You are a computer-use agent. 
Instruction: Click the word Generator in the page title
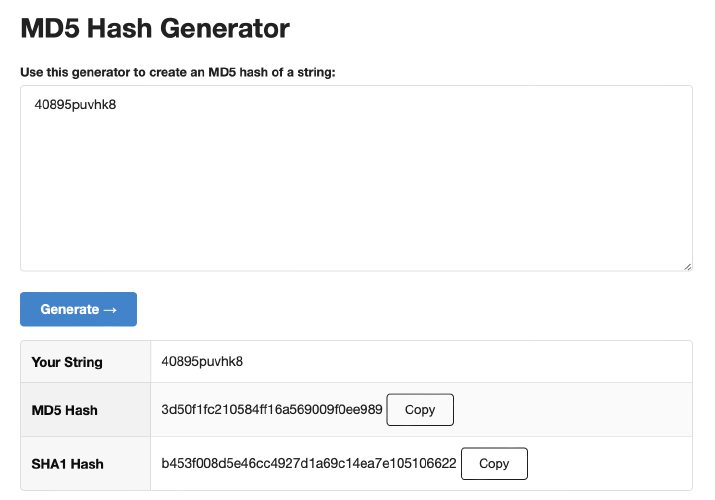[225, 28]
